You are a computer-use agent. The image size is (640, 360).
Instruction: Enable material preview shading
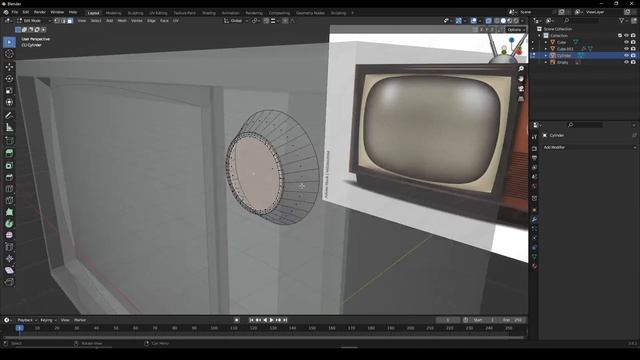[510, 20]
